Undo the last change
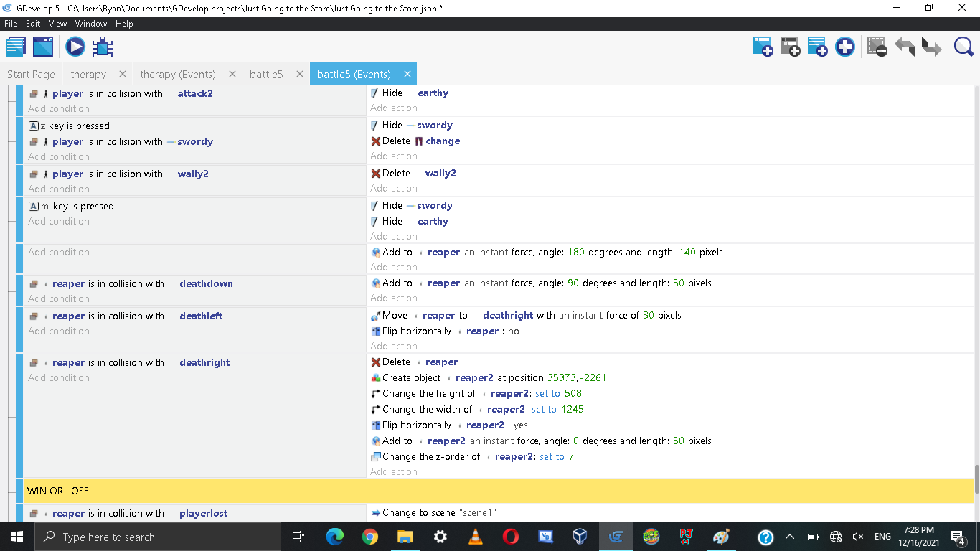The image size is (980, 551). pos(905,47)
